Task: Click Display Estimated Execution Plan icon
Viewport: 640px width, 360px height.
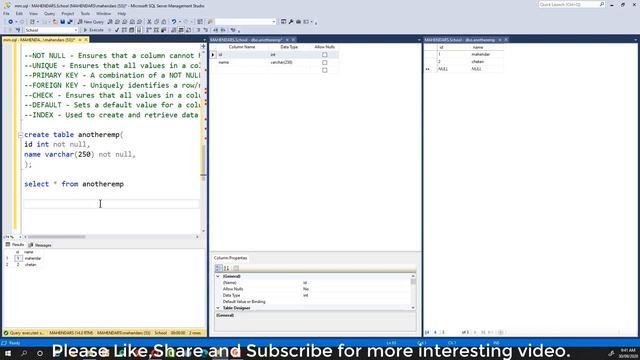Action: pyautogui.click(x=124, y=30)
